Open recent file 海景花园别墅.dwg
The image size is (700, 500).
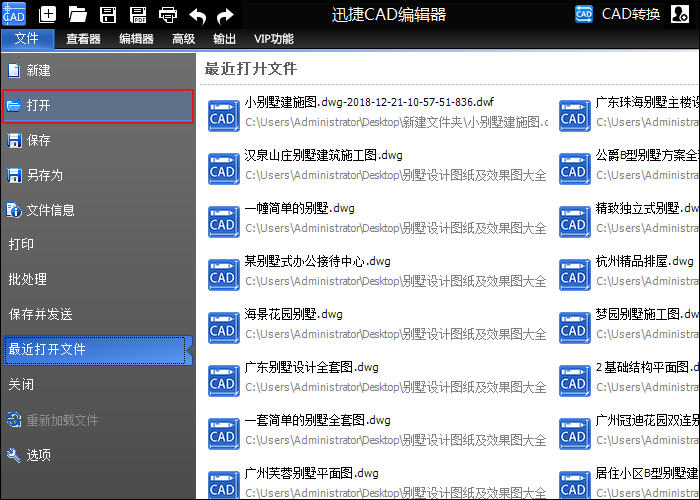click(x=294, y=314)
